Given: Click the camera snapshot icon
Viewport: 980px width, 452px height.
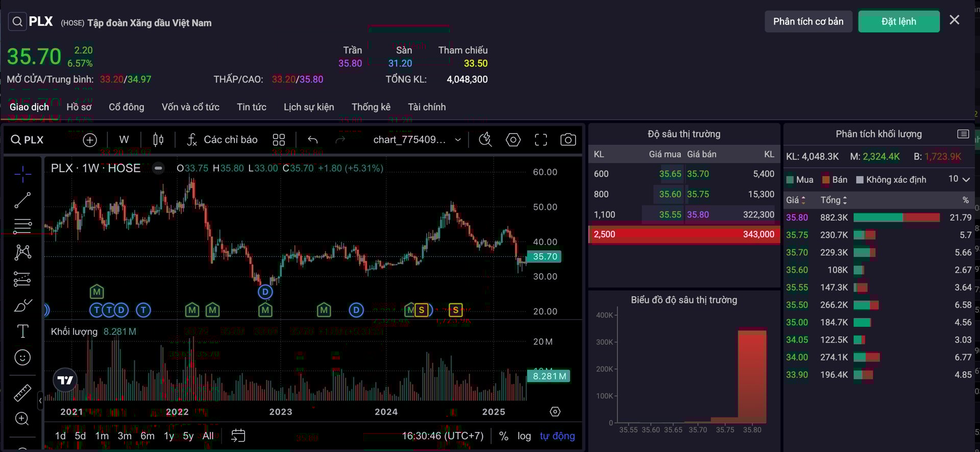Looking at the screenshot, I should 568,140.
